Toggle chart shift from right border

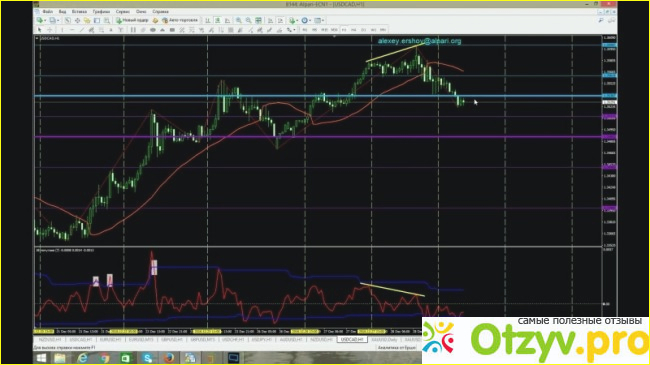(280, 20)
